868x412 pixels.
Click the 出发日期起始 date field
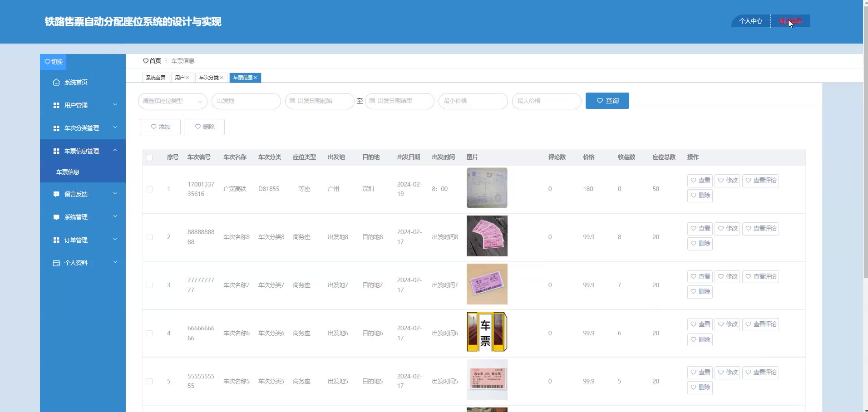coord(320,101)
